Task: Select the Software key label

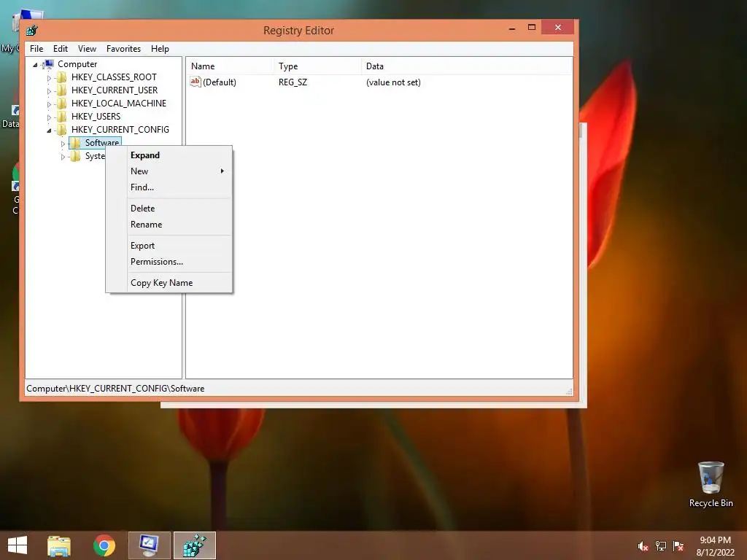Action: click(x=102, y=142)
